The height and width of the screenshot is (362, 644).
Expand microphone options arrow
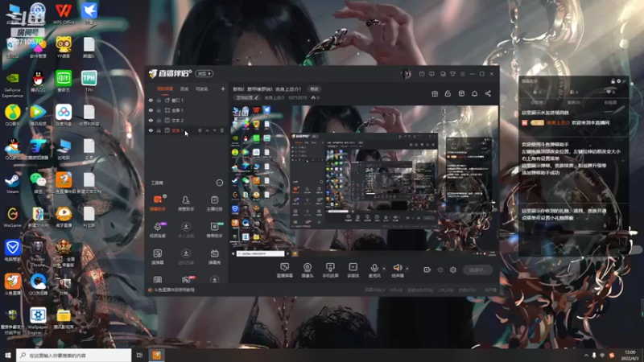384,269
